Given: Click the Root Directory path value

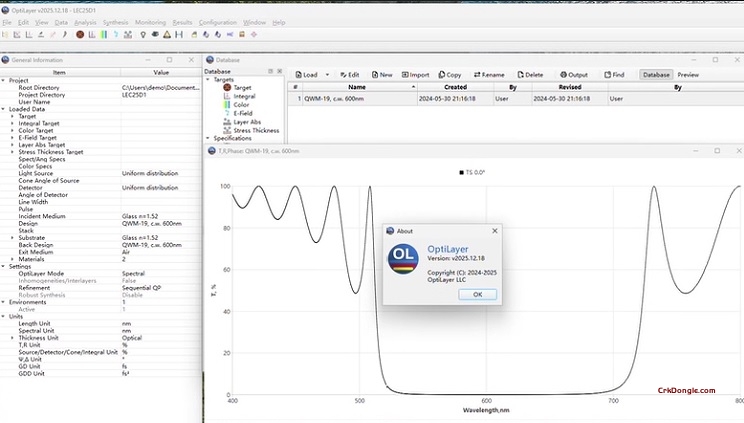Looking at the screenshot, I should click(160, 88).
